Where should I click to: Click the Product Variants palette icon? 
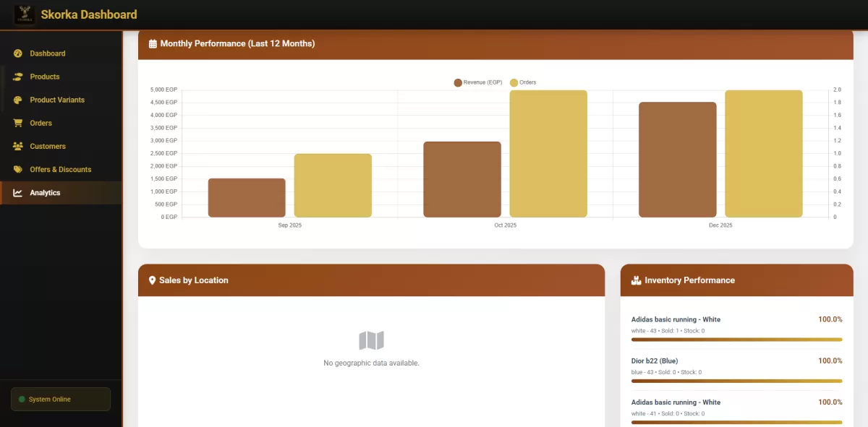coord(17,99)
